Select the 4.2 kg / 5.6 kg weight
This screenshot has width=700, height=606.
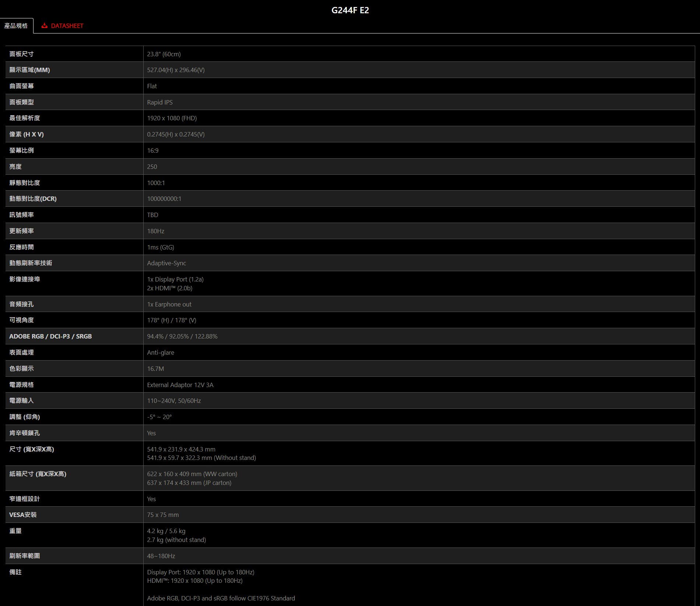tap(166, 531)
